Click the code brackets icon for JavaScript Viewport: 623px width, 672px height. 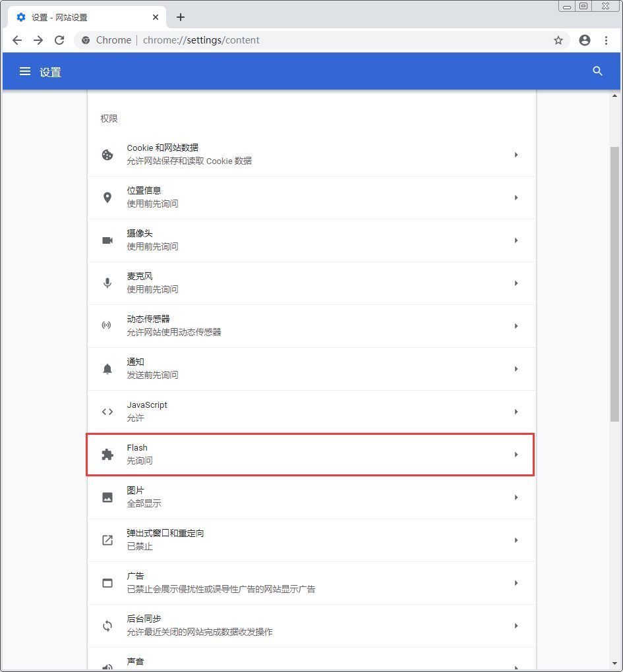click(107, 412)
